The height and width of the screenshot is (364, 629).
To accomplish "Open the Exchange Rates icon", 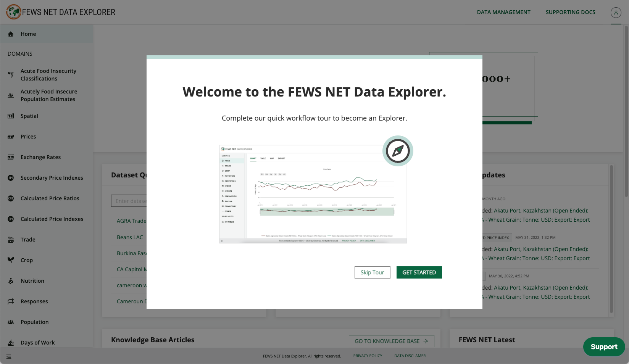I will tap(11, 157).
